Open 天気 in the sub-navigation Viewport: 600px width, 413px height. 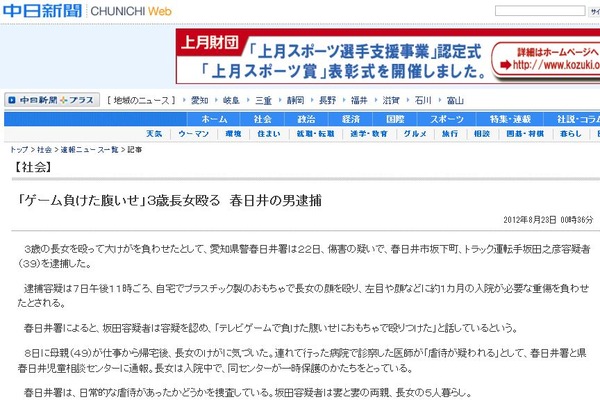click(x=154, y=134)
